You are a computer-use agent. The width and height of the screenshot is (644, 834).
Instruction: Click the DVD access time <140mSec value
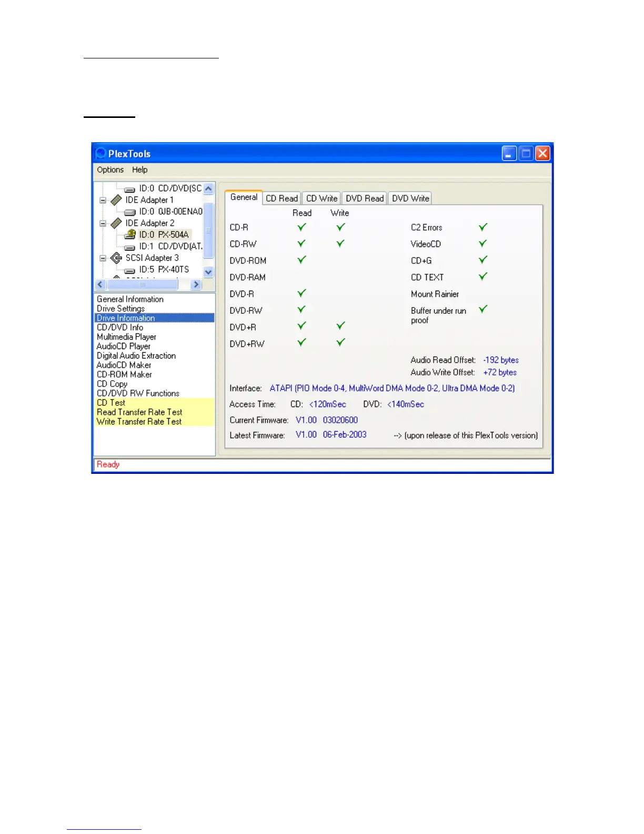(x=406, y=404)
